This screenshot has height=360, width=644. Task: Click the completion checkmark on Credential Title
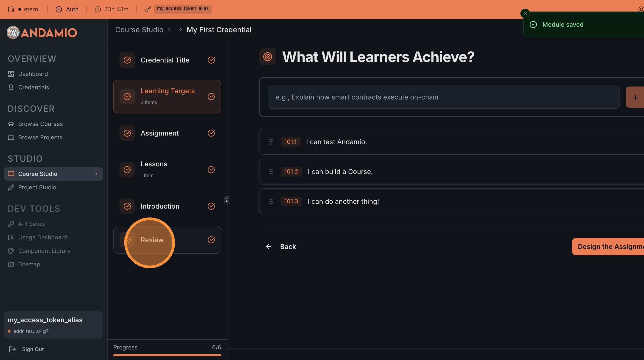pyautogui.click(x=211, y=60)
